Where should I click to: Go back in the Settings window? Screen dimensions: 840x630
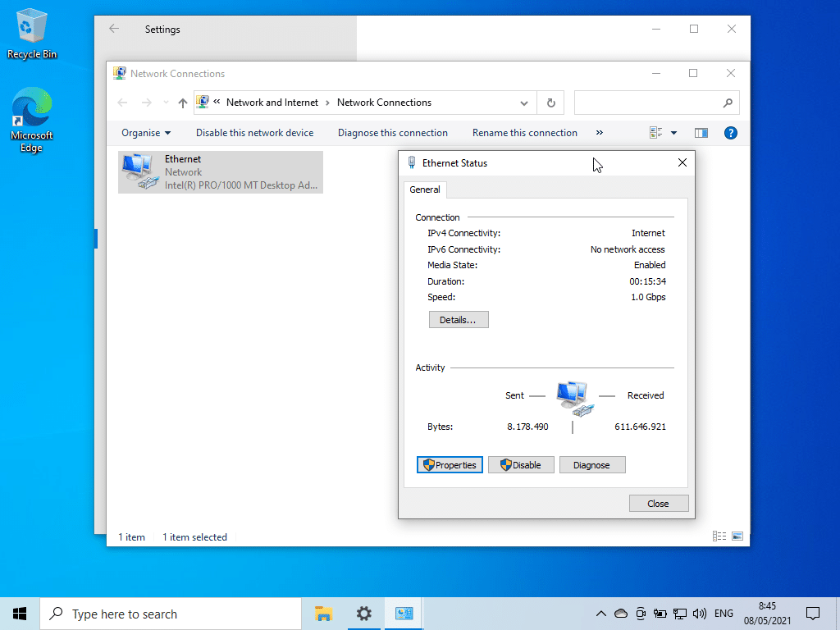coord(114,29)
